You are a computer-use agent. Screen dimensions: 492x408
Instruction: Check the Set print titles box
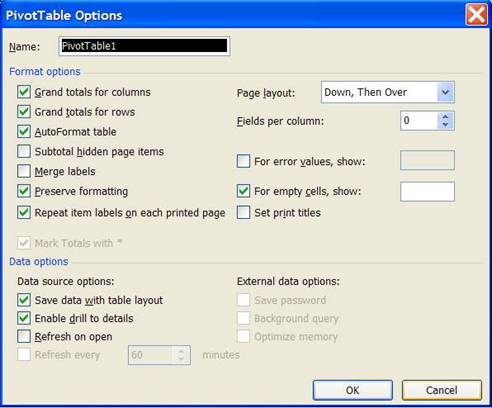point(243,212)
